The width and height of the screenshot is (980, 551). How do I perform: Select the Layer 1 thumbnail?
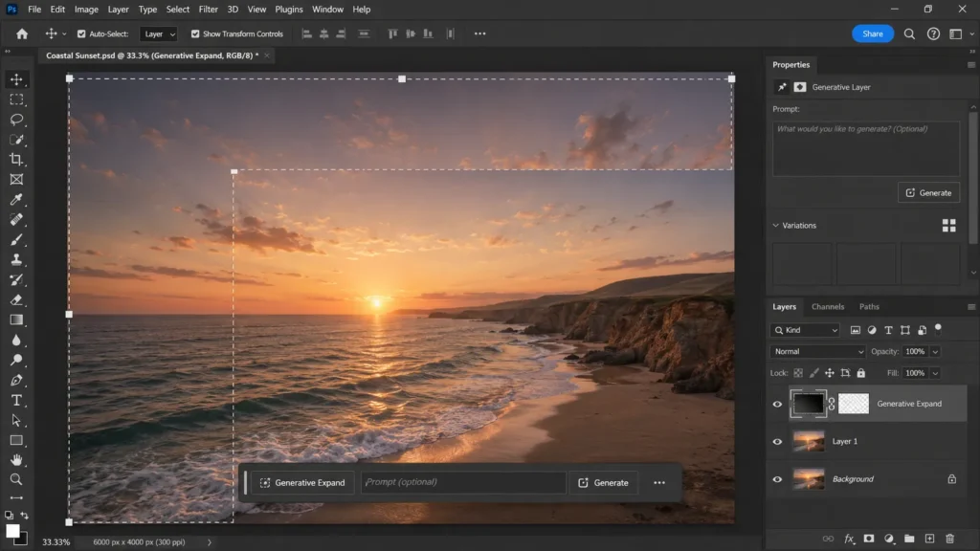tap(808, 441)
